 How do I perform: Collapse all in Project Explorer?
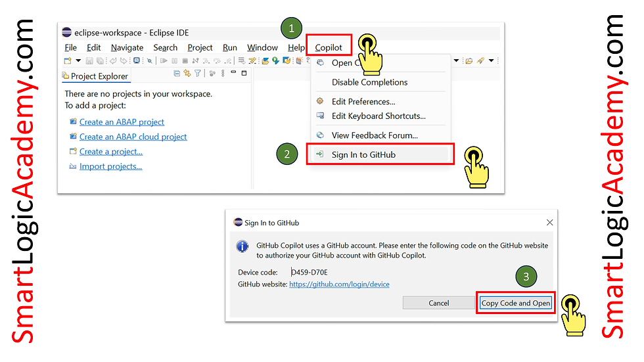[177, 74]
